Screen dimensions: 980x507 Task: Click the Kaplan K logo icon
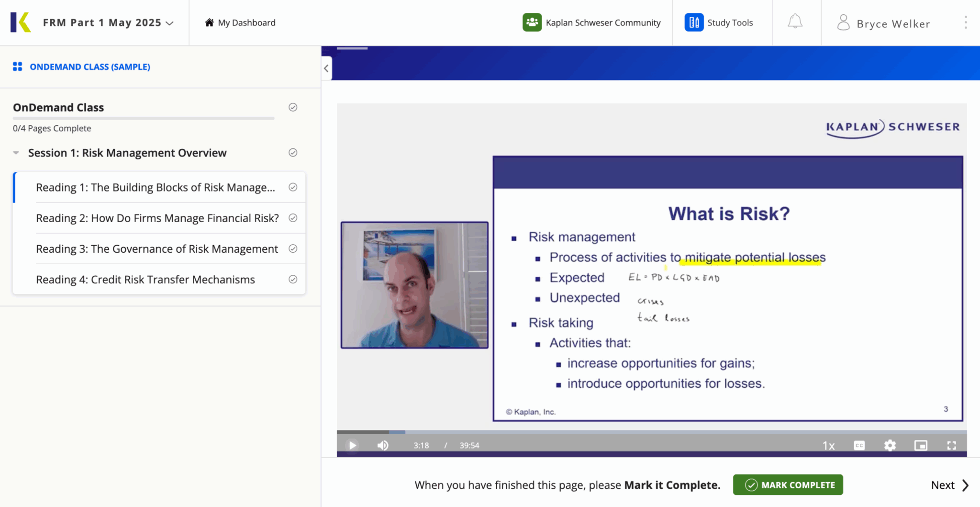(21, 23)
